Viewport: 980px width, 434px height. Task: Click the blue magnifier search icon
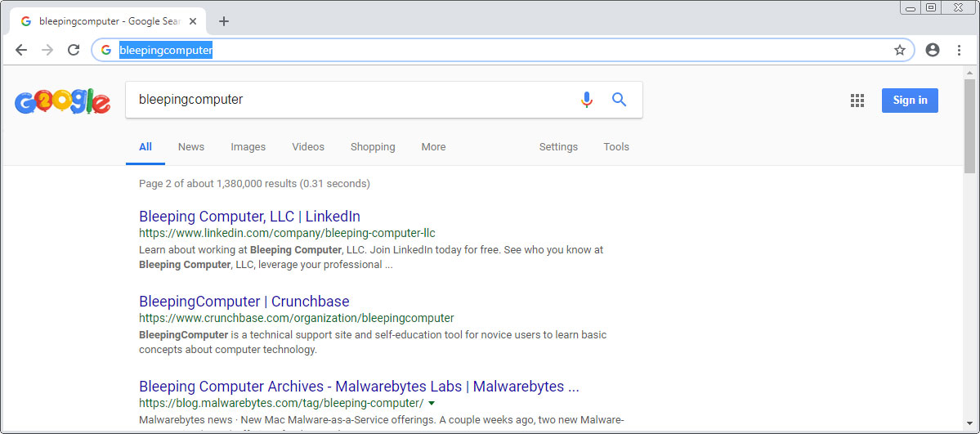pos(619,100)
